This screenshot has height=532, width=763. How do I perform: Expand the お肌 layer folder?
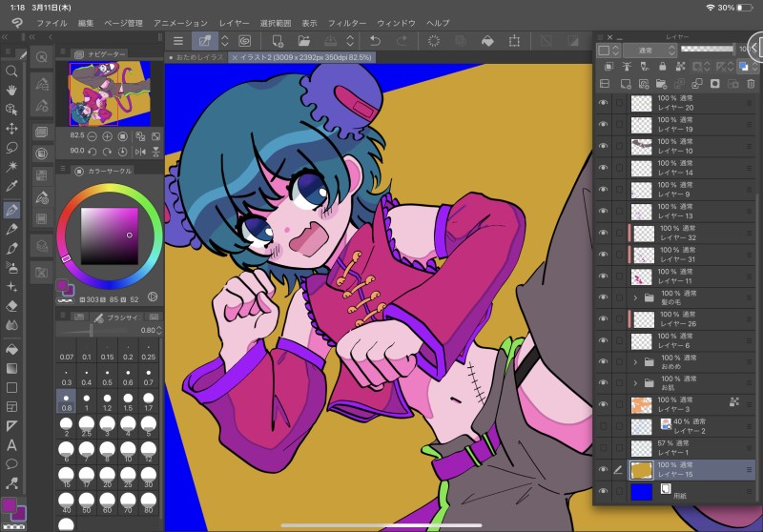click(635, 383)
